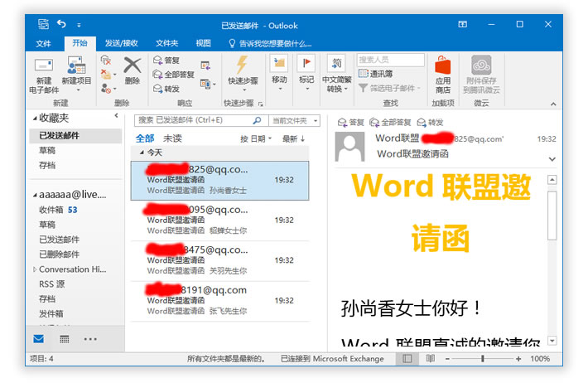Screen dimensions: 588x383
Task: Open the RSS Feeds (RSS 源) folder
Action: [51, 284]
